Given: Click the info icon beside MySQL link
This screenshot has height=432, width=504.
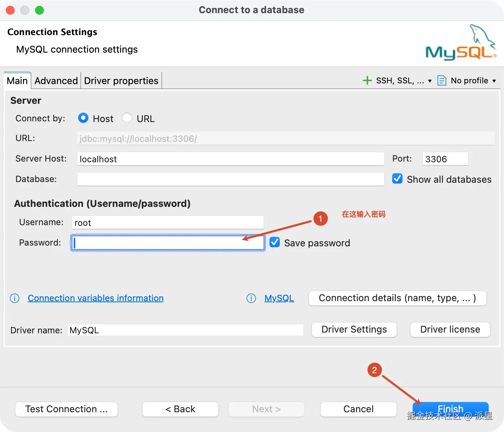Looking at the screenshot, I should pyautogui.click(x=251, y=298).
